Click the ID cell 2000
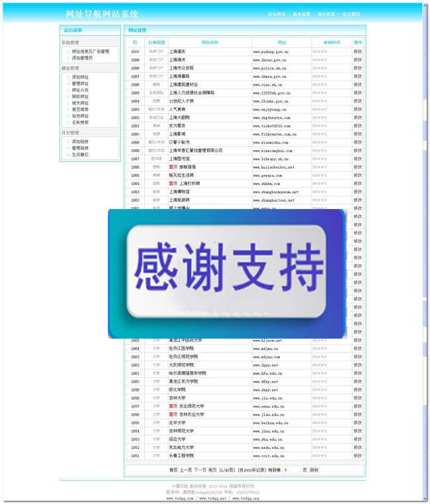The image size is (430, 504). tap(135, 52)
